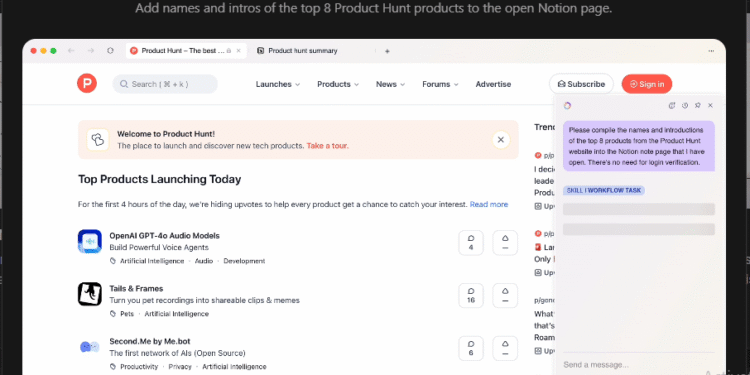Open Tails & Frames product thumbnail

[x=90, y=294]
